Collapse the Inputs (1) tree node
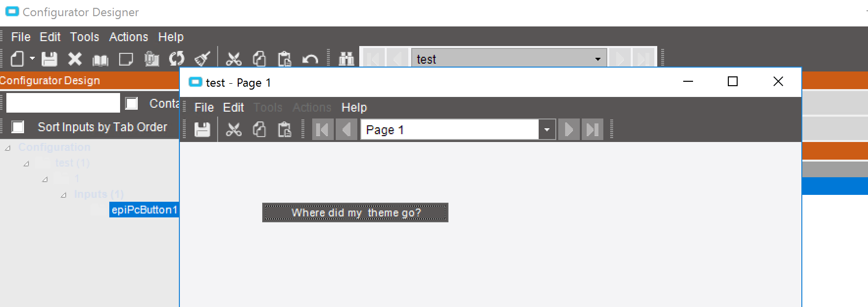Image resolution: width=868 pixels, height=307 pixels. (x=64, y=195)
